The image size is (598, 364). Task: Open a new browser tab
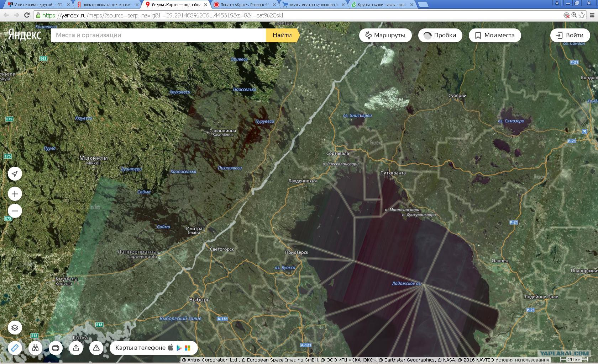pos(423,5)
